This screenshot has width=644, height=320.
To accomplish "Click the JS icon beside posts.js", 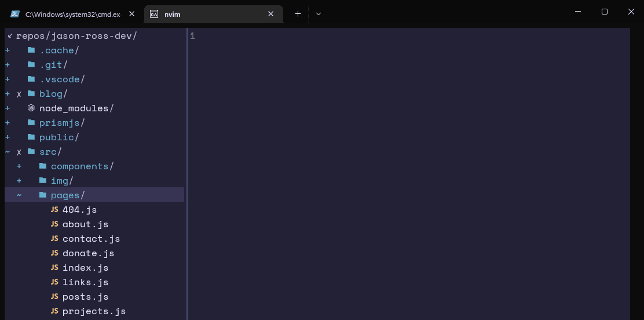I will [x=54, y=297].
